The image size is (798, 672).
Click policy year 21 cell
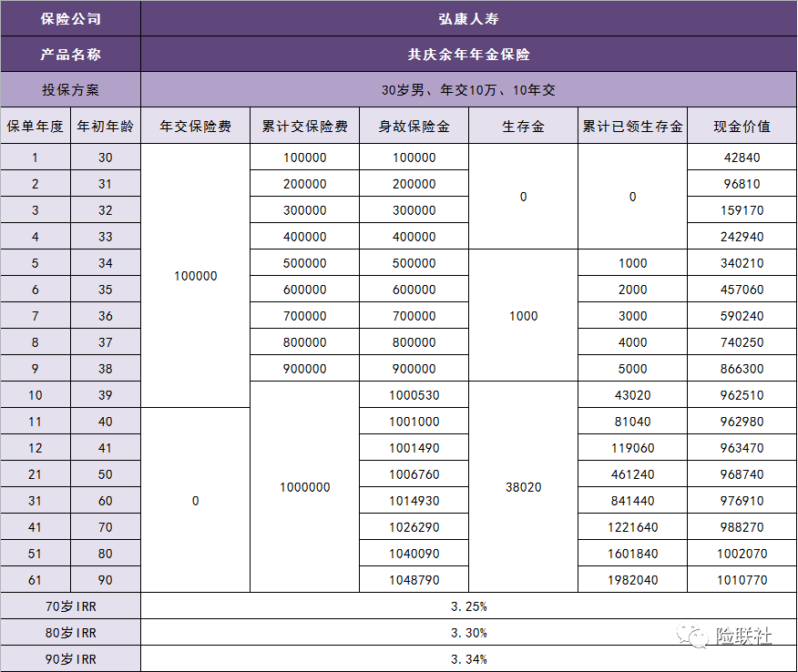click(36, 474)
